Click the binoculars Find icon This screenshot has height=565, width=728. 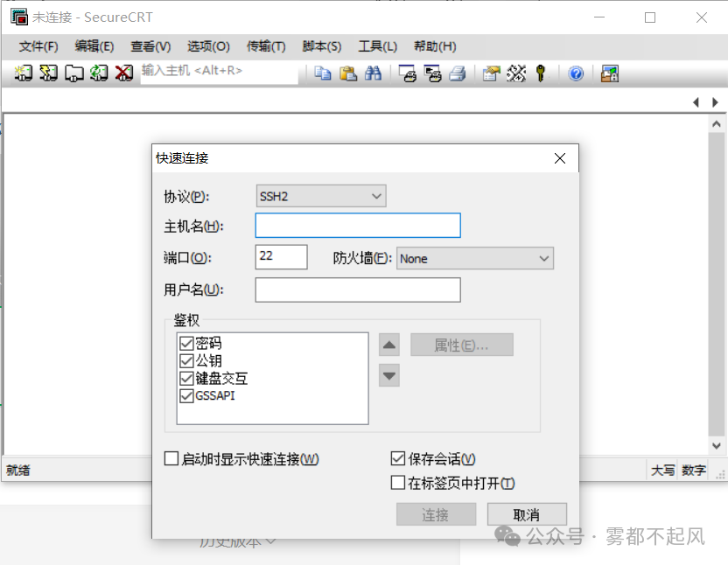373,73
